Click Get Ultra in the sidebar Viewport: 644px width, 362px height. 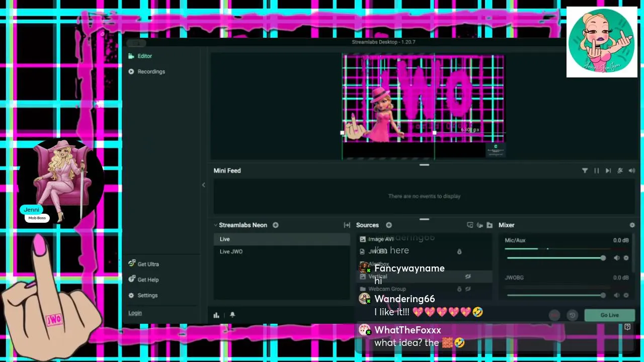143,264
